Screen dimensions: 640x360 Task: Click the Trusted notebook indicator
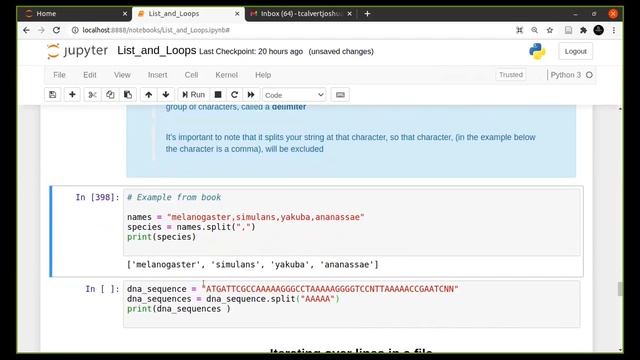(x=511, y=75)
